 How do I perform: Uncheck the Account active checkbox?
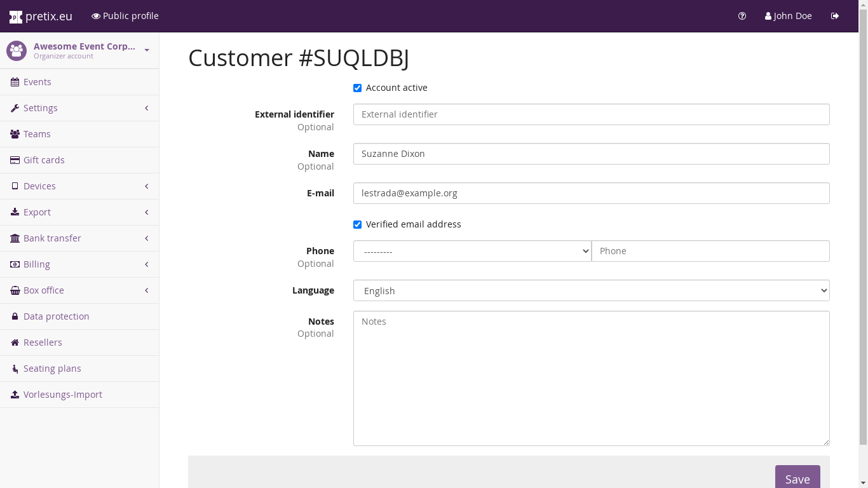(357, 88)
